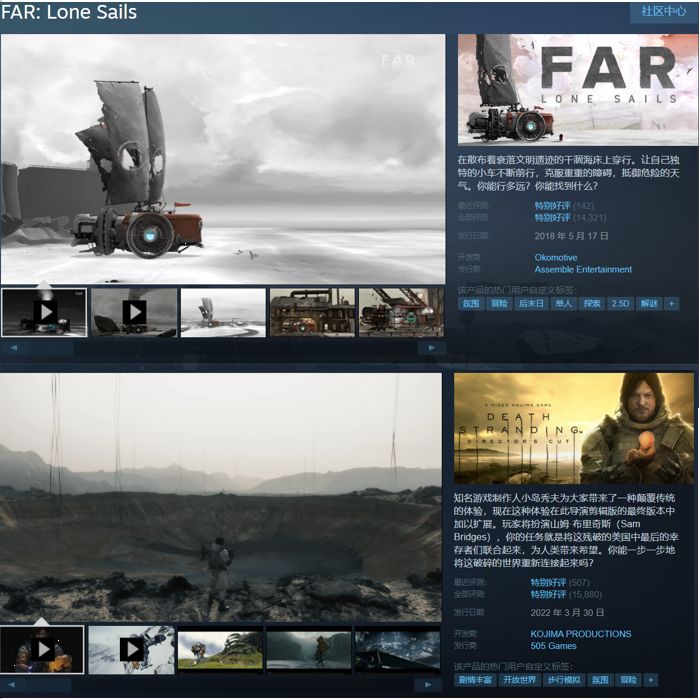
Task: Open Death Stranding recent reviews 特别好评 (507)
Action: pos(560,582)
